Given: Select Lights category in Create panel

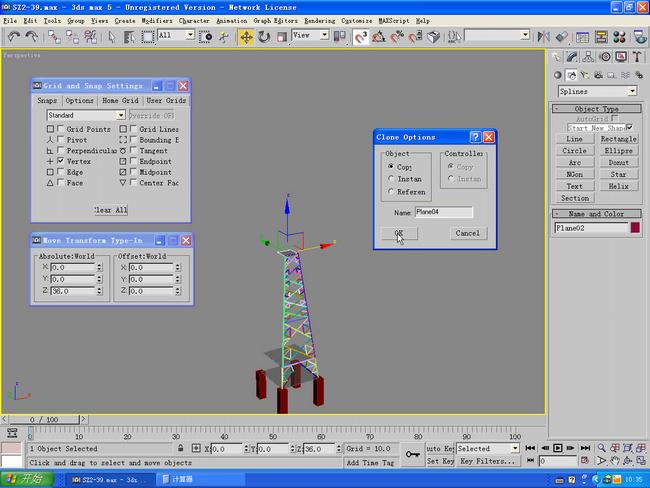Looking at the screenshot, I should [x=585, y=75].
